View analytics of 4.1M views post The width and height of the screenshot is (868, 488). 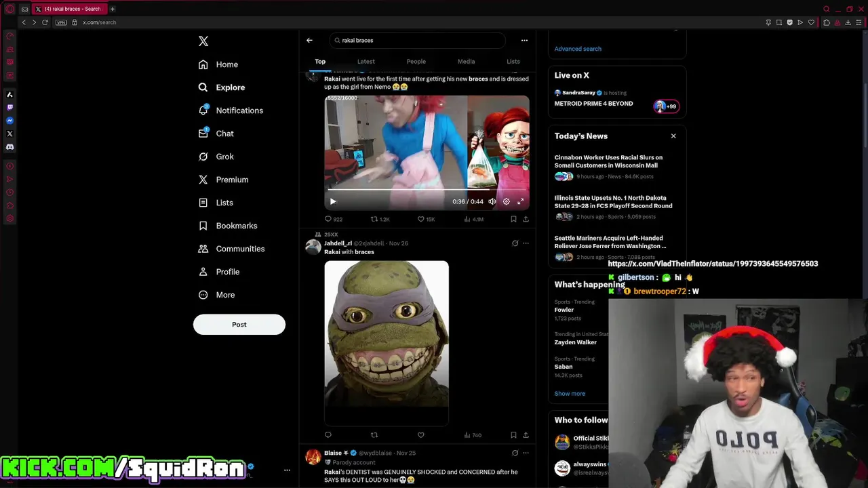(473, 219)
